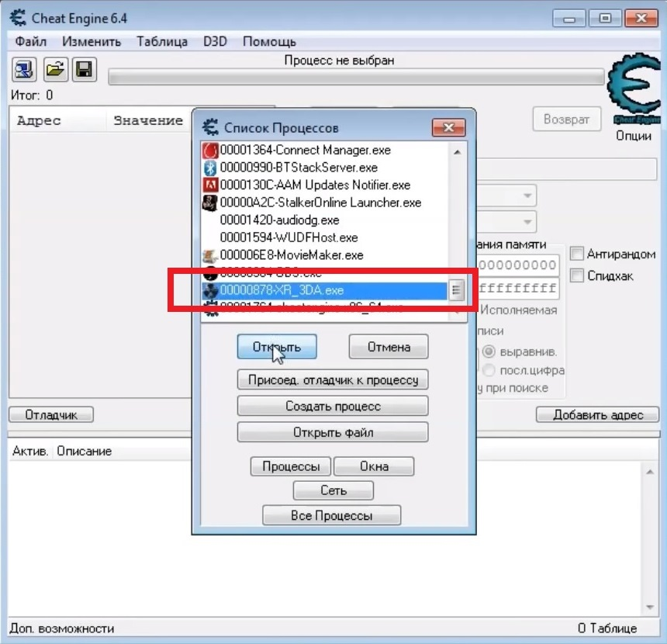Open the process selector computer icon
667x644 pixels.
(24, 69)
